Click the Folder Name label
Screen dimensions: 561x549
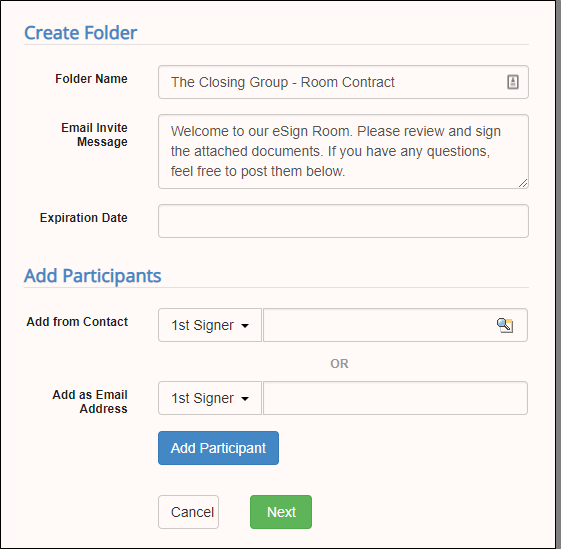pos(91,79)
